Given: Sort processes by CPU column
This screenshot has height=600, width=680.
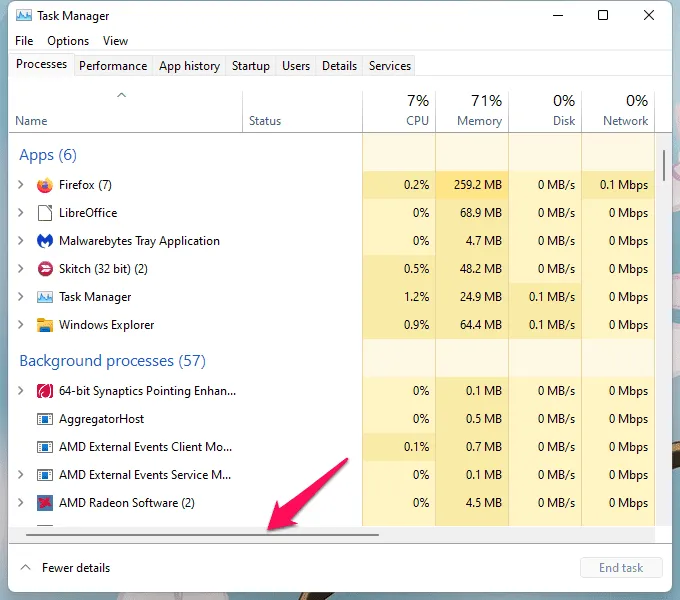Looking at the screenshot, I should point(399,111).
